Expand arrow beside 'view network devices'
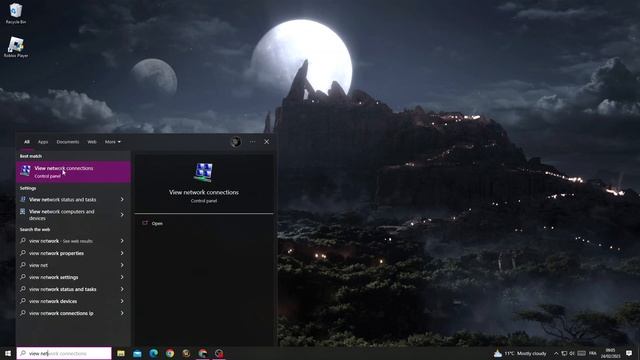 coord(122,301)
